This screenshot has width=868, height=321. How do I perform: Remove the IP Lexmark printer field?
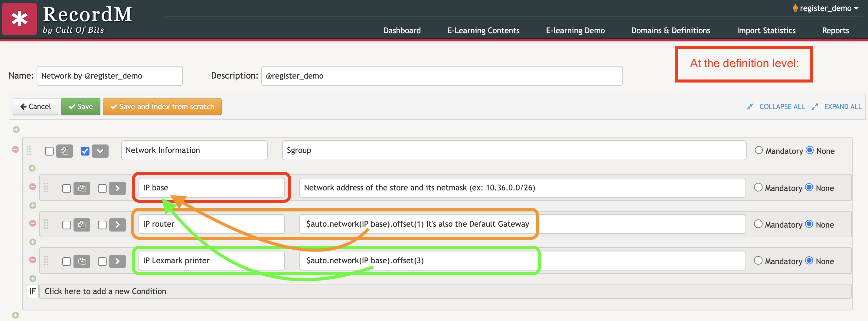[x=33, y=260]
